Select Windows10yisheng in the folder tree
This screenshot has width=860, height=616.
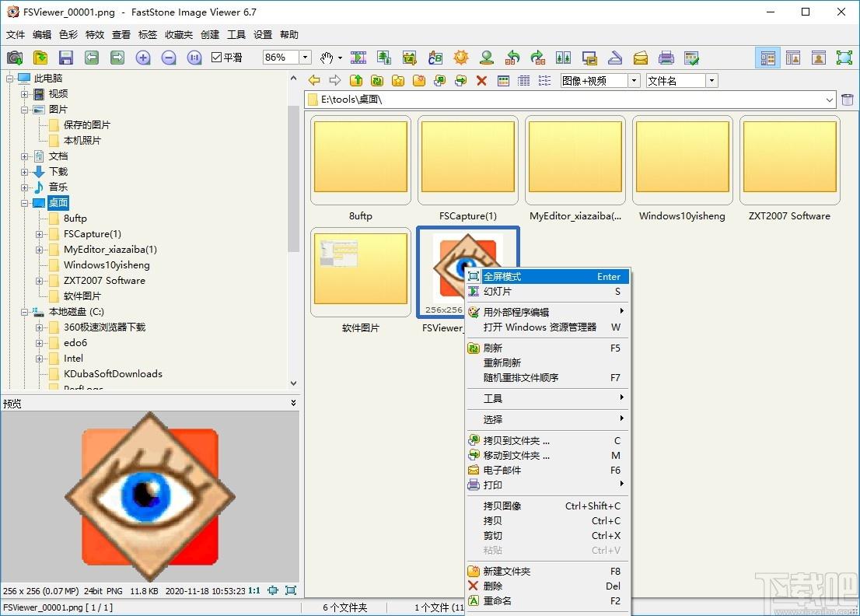[x=107, y=265]
